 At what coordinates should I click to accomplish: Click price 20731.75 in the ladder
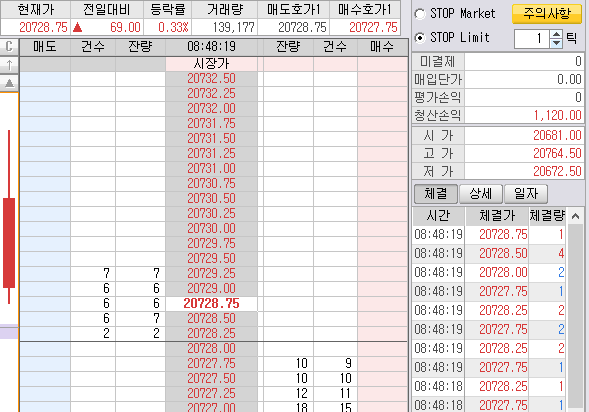pyautogui.click(x=211, y=124)
